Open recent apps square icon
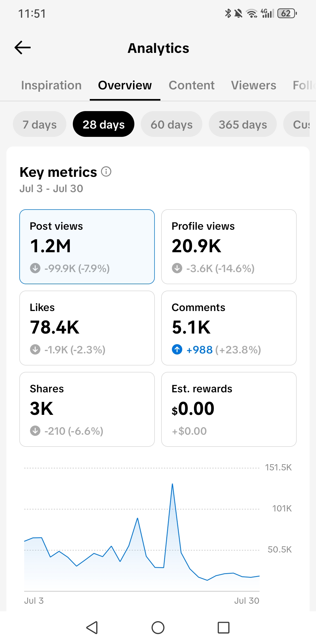The width and height of the screenshot is (316, 644). pos(224,628)
